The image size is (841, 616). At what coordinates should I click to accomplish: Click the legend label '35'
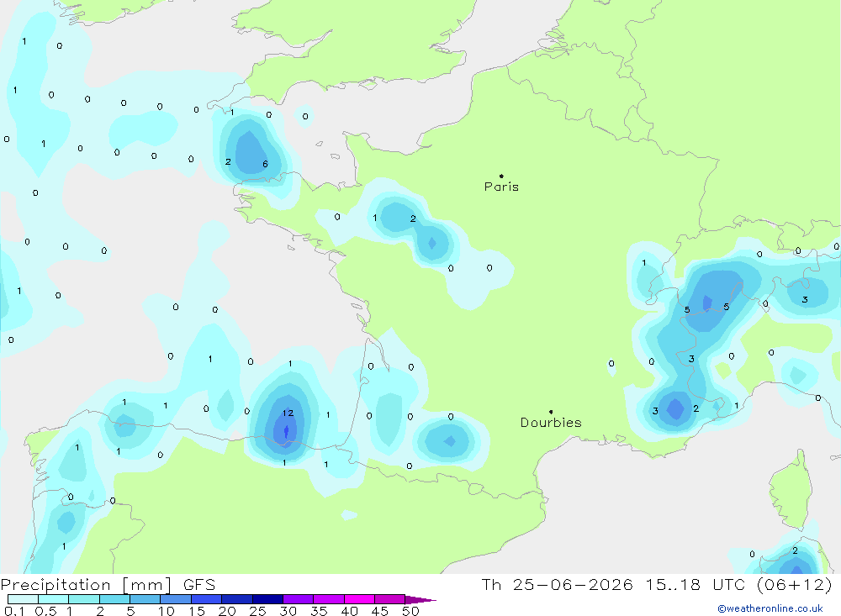319,611
